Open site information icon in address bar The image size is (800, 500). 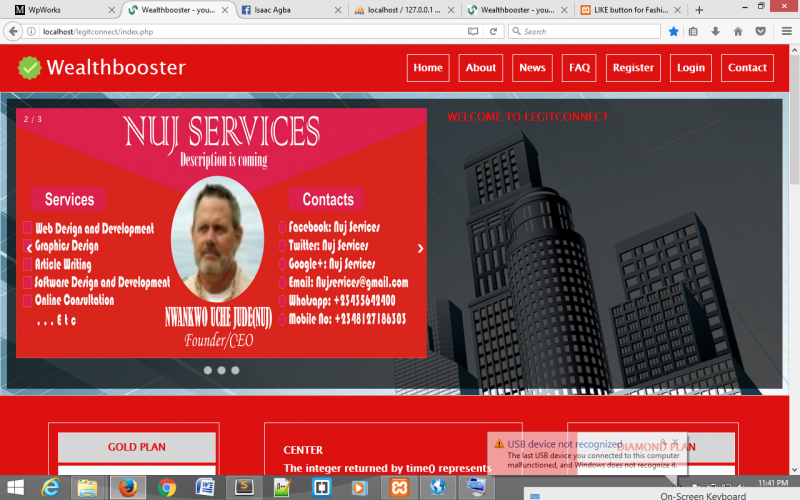[x=31, y=32]
